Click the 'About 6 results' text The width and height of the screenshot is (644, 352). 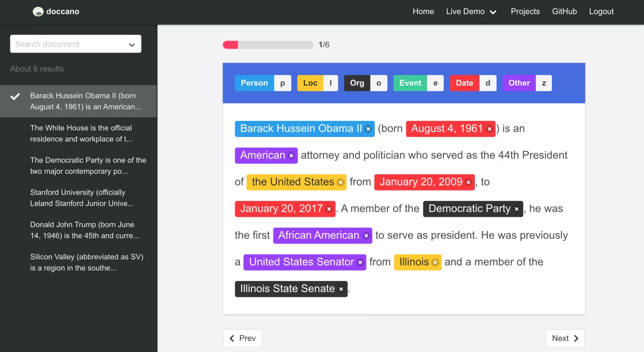[37, 69]
